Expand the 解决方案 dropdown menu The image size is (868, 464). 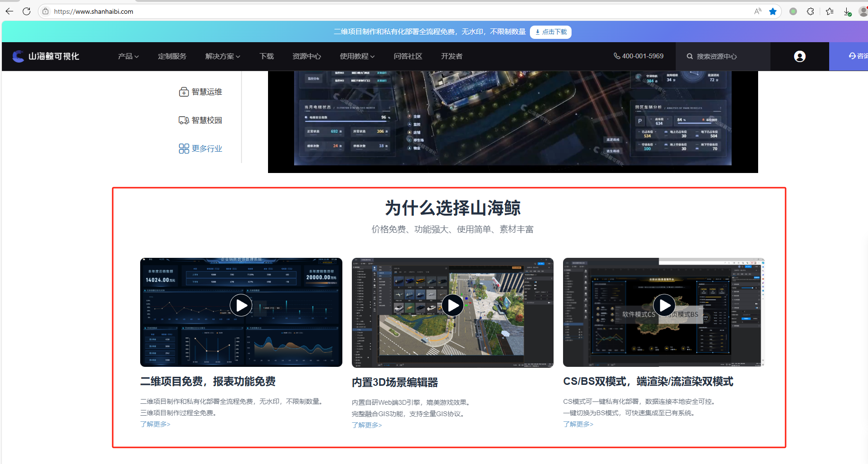(223, 56)
